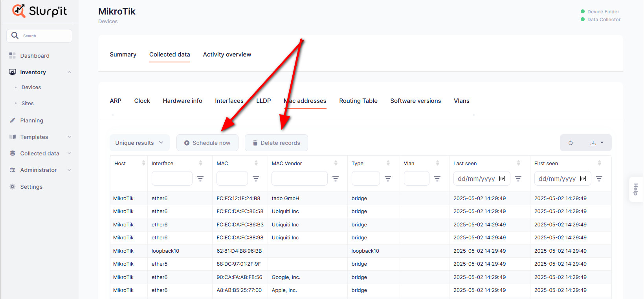Click the search magnifier icon
Screen dimensions: 644x299
coord(15,35)
